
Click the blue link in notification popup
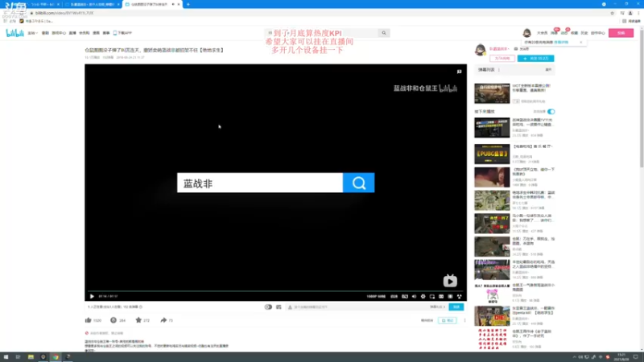(x=561, y=43)
